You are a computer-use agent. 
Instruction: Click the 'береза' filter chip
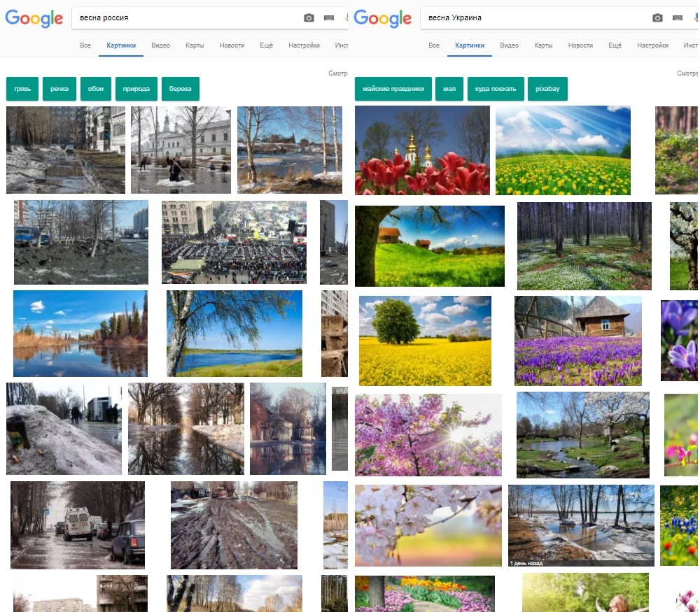tap(181, 89)
